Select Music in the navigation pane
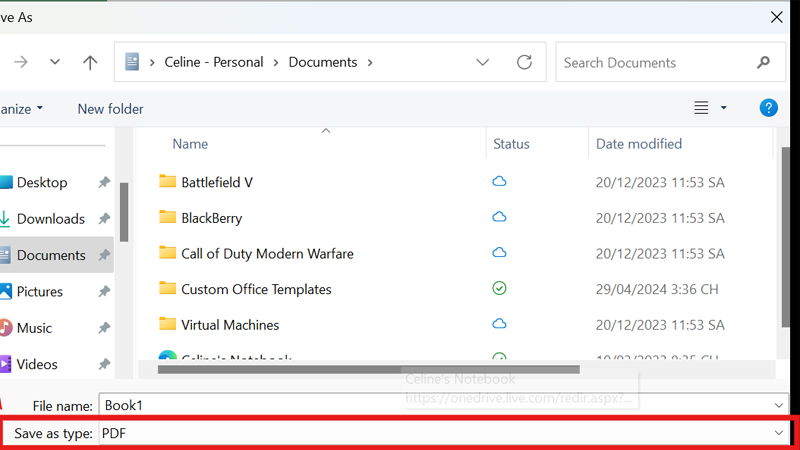Image resolution: width=800 pixels, height=450 pixels. click(x=34, y=328)
